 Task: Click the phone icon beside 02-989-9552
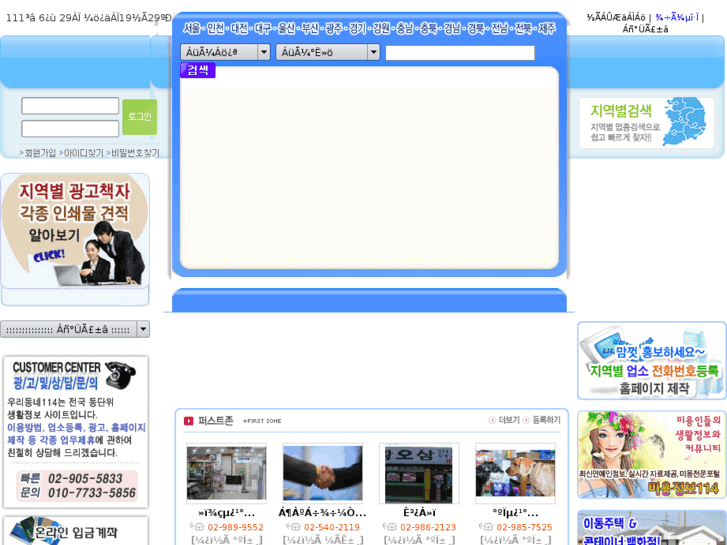click(197, 526)
